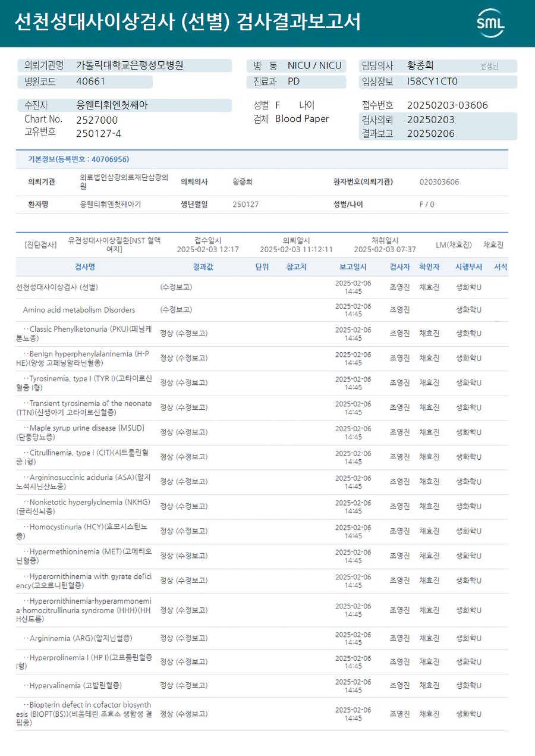Click 기본정보(등록번호 : 40706956) heading
Image resolution: width=535 pixels, height=756 pixels.
[x=78, y=159]
